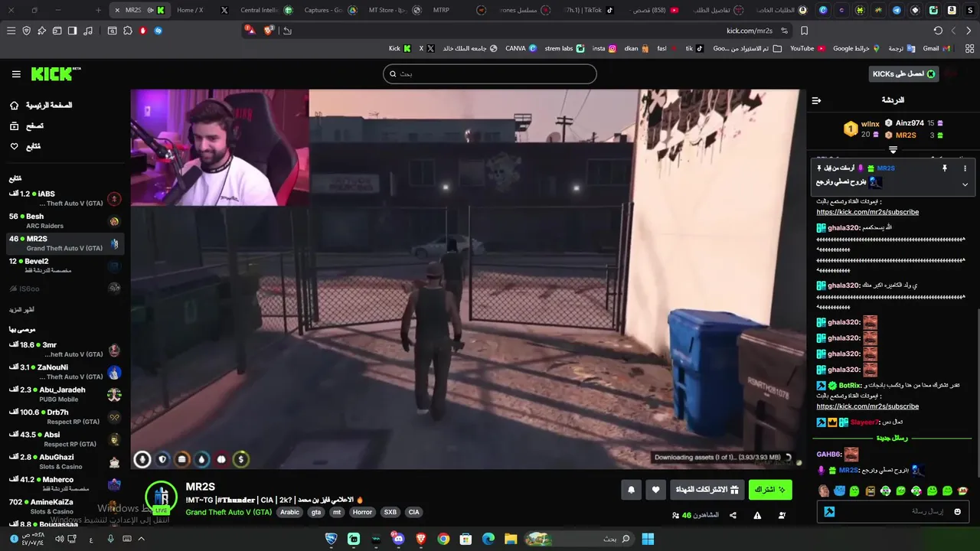
Task: Click the Arabic stream tag
Action: click(x=289, y=513)
